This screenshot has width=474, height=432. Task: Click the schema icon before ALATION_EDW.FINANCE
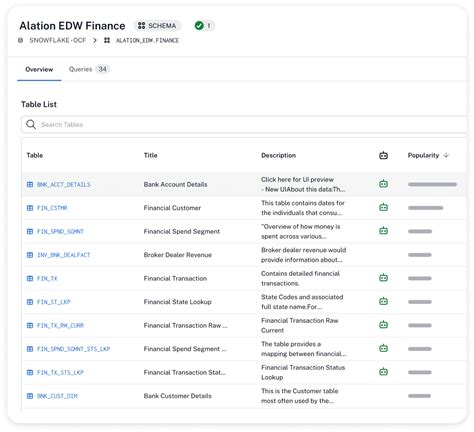tap(107, 40)
